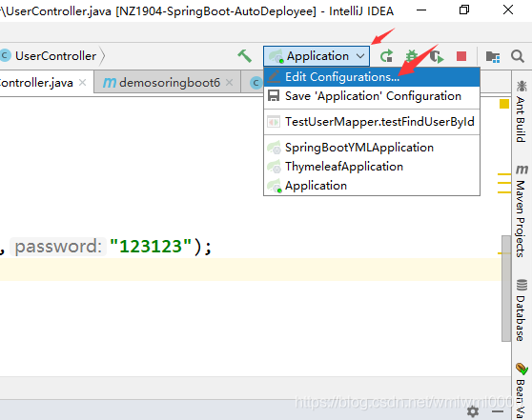The image size is (532, 420).
Task: Select SpringBootYMLApplication run configuration
Action: pos(372,148)
